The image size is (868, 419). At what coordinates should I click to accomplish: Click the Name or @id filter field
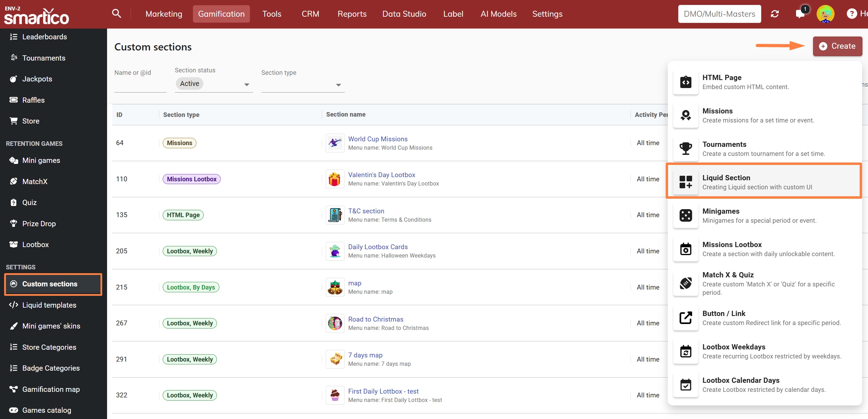pos(140,85)
